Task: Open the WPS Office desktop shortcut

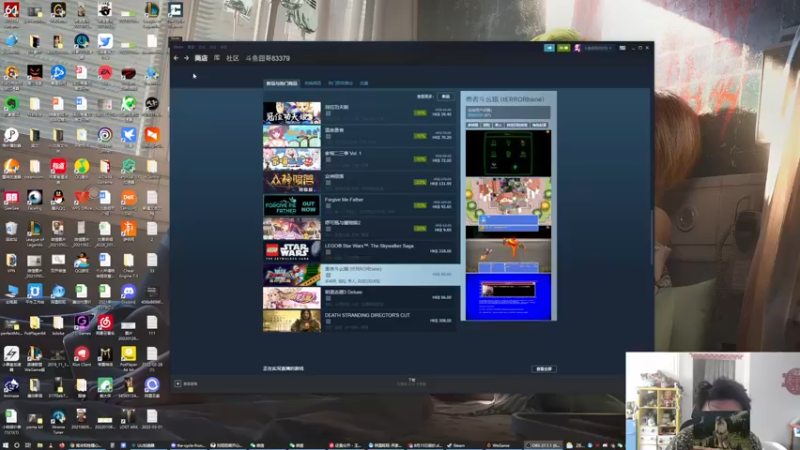Action: [x=82, y=199]
